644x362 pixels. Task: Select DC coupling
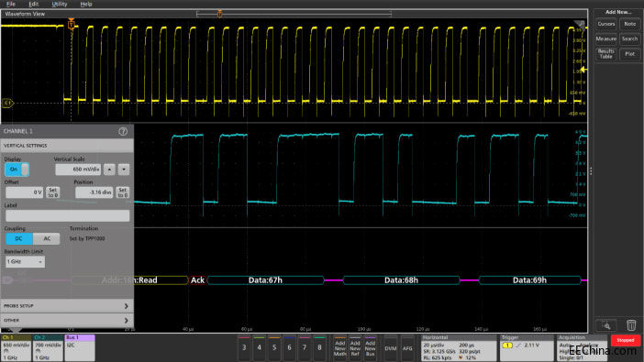click(19, 238)
